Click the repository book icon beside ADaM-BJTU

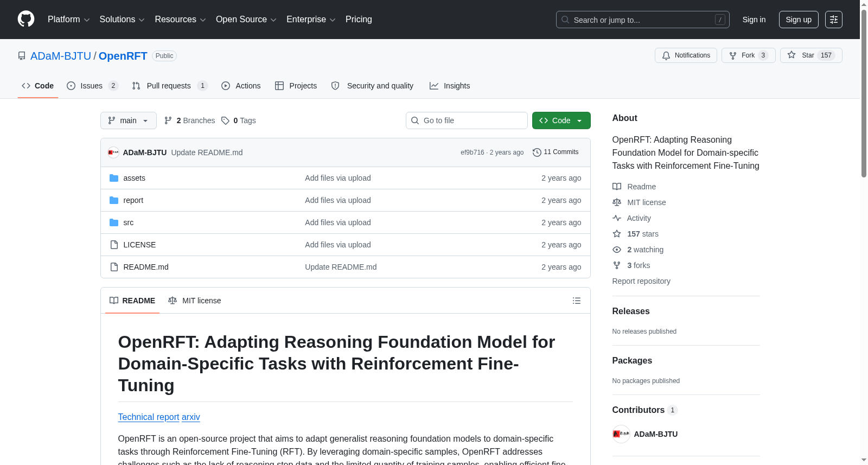click(22, 56)
